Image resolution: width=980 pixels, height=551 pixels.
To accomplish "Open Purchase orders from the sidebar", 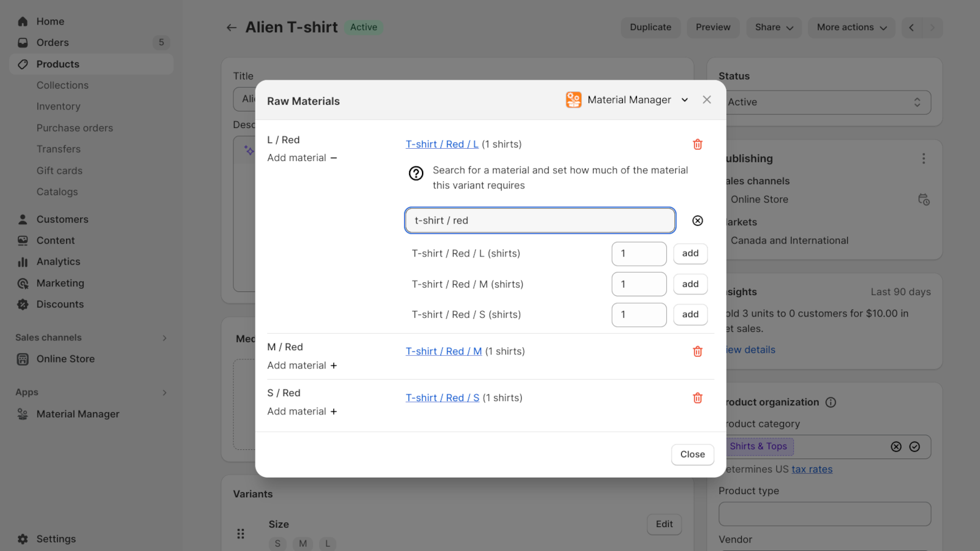I will (75, 128).
